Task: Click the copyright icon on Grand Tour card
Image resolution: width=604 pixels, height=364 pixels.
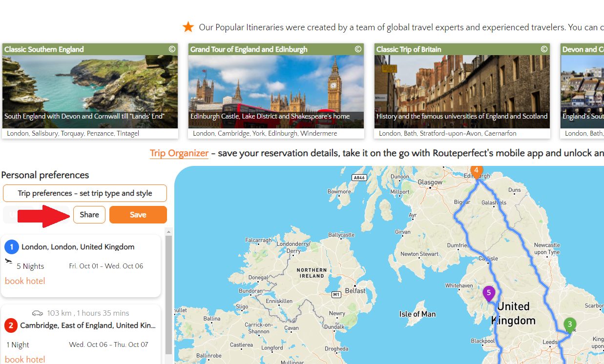Action: [x=358, y=49]
